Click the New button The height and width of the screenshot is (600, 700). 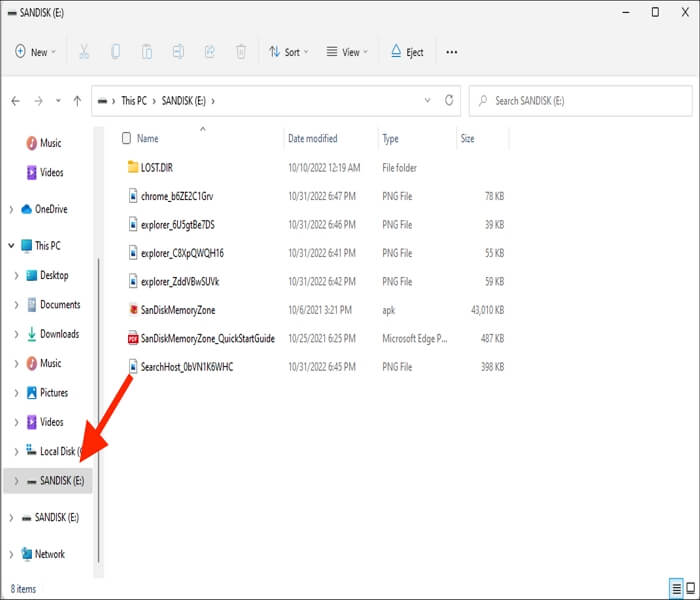pyautogui.click(x=36, y=52)
